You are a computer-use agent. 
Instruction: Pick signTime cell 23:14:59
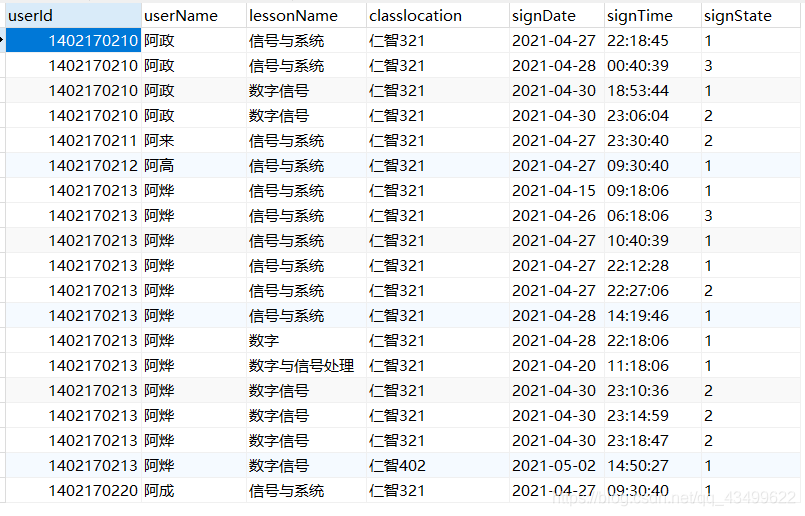point(653,415)
